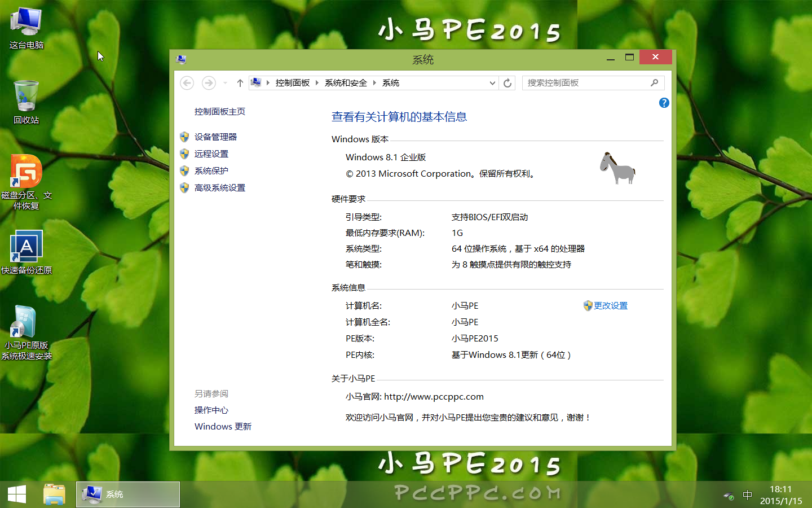Select the 笔和触摸 value text
The width and height of the screenshot is (812, 508).
pyautogui.click(x=511, y=265)
